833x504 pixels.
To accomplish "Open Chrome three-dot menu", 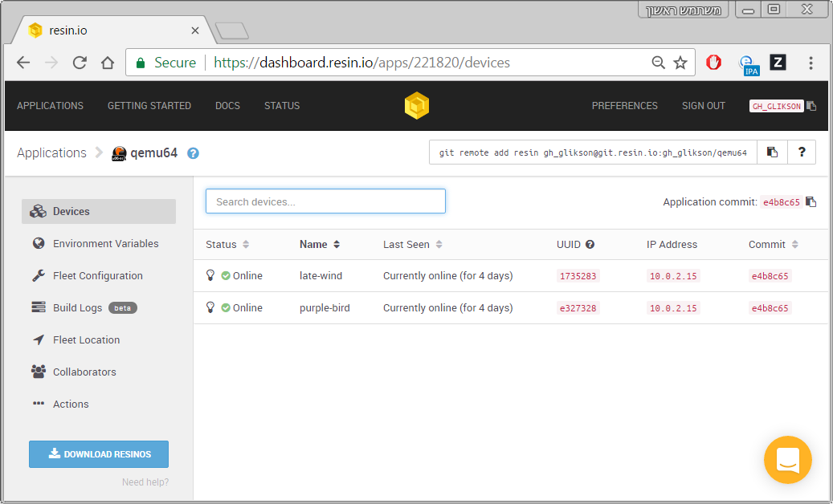I will point(811,63).
